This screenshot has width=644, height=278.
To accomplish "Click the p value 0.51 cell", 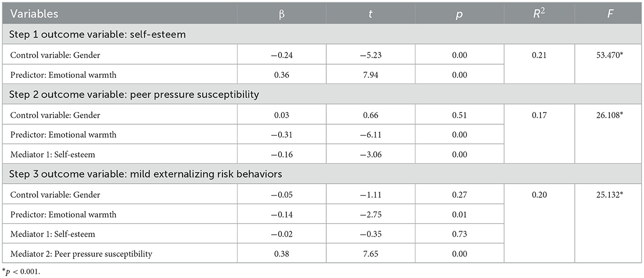I will [459, 115].
